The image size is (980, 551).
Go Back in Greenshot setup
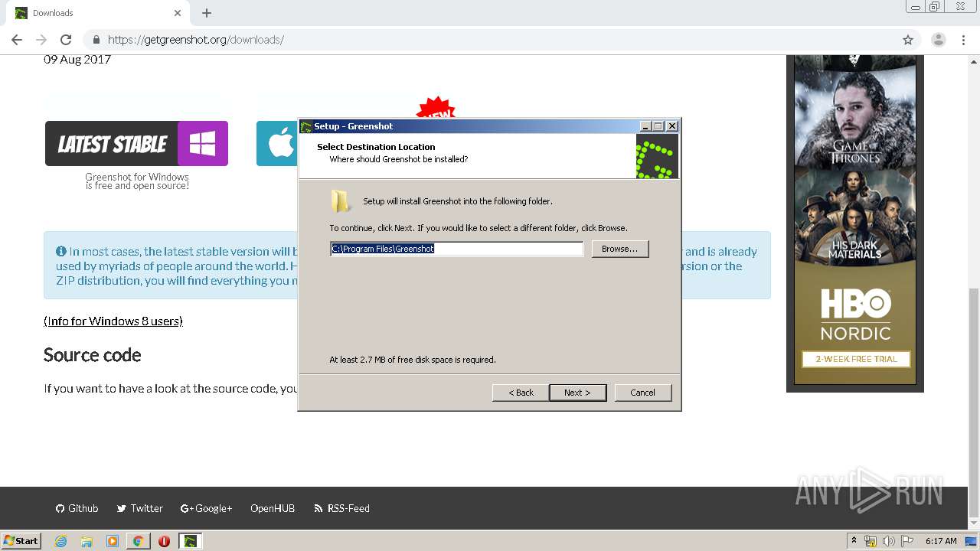click(x=521, y=393)
